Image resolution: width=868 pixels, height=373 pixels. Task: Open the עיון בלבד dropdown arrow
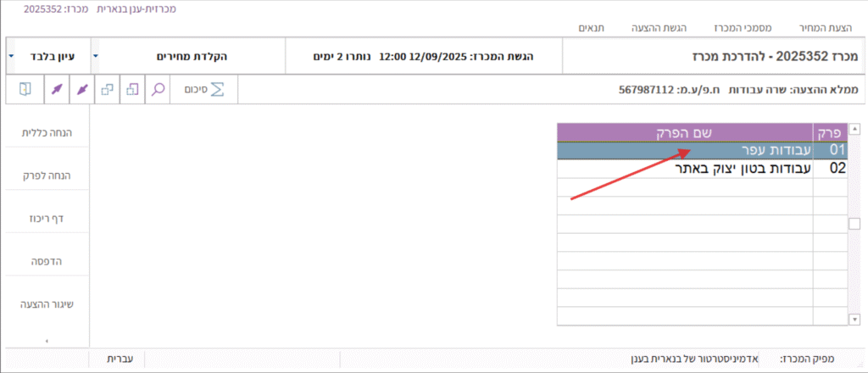[x=10, y=57]
